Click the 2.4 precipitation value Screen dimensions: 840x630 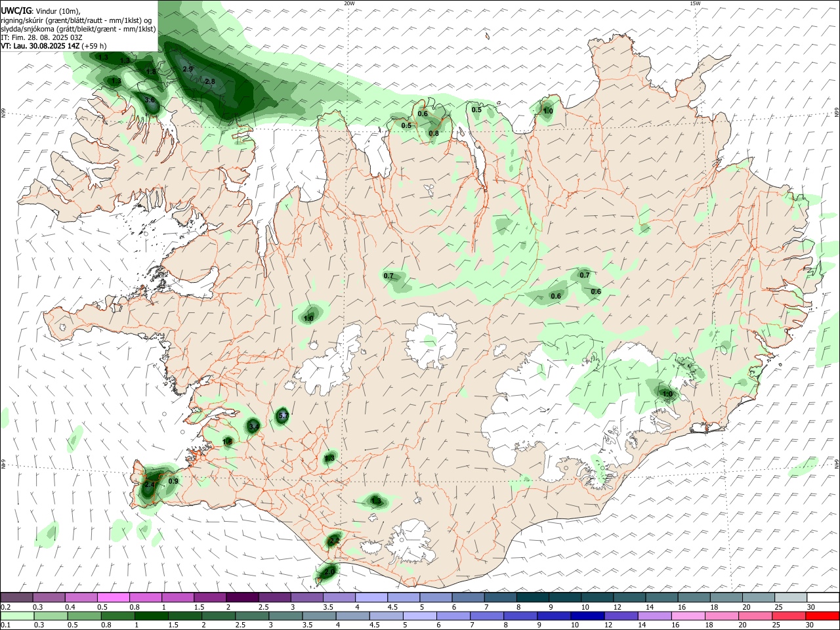tap(150, 485)
